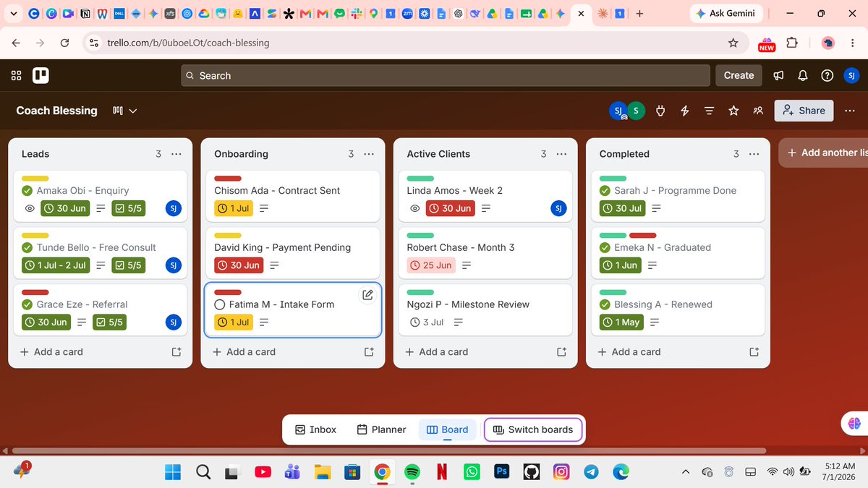Show hidden system tray icons
The image size is (868, 488).
[x=685, y=472]
